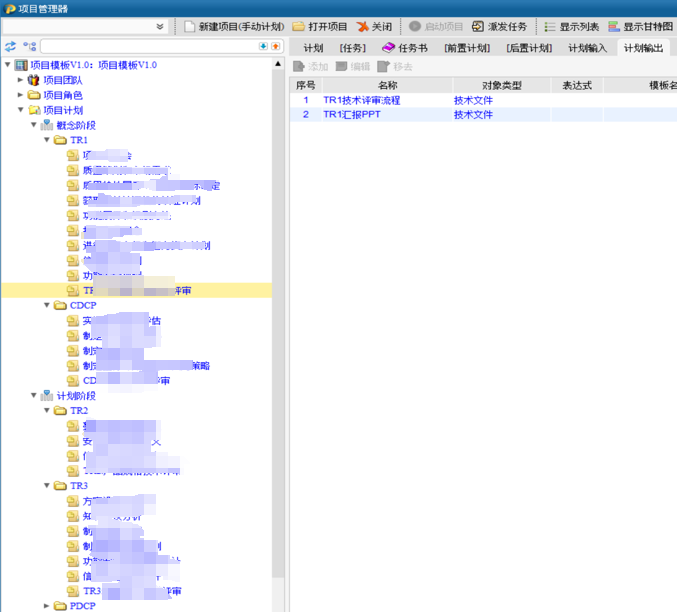
Task: Expand the 项目角色 tree node
Action: [20, 95]
